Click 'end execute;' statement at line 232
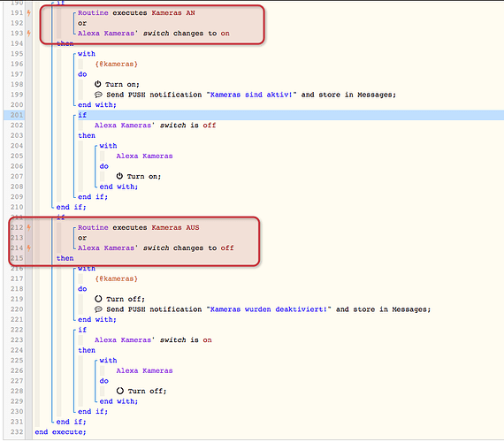Image resolution: width=504 pixels, height=442 pixels. 60,432
